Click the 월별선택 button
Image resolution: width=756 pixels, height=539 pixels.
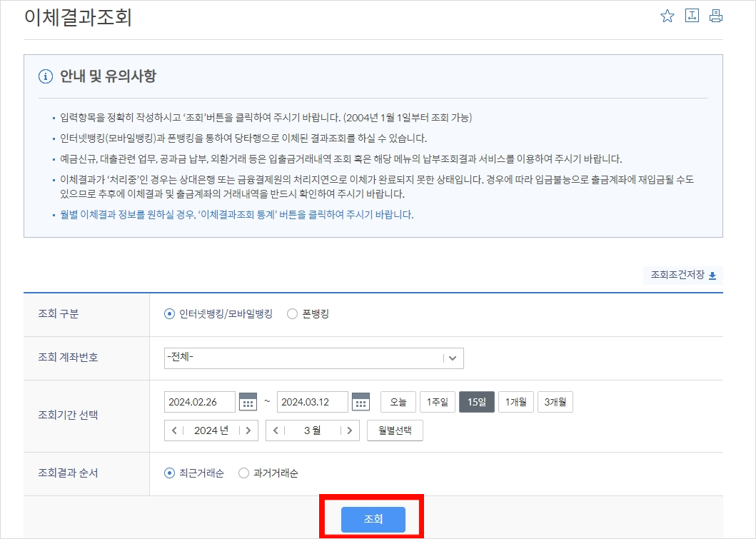tap(395, 430)
